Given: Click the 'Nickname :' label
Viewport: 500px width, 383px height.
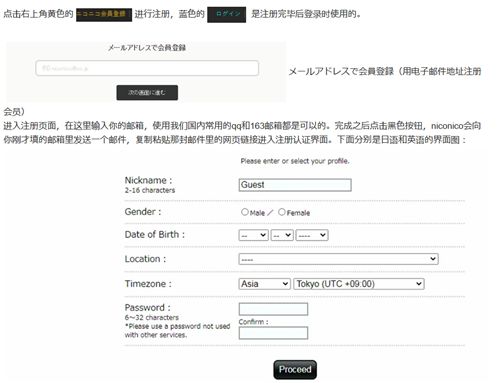Looking at the screenshot, I should pyautogui.click(x=148, y=180).
